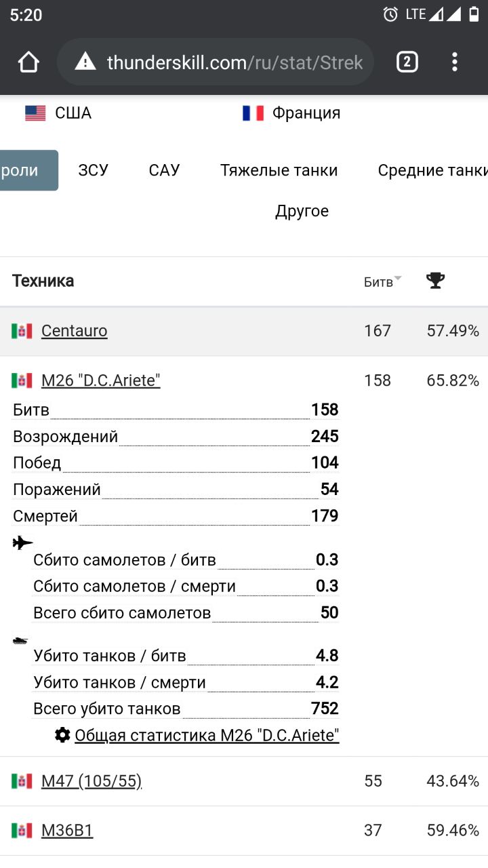
Task: Select the Другое tab
Action: click(302, 211)
